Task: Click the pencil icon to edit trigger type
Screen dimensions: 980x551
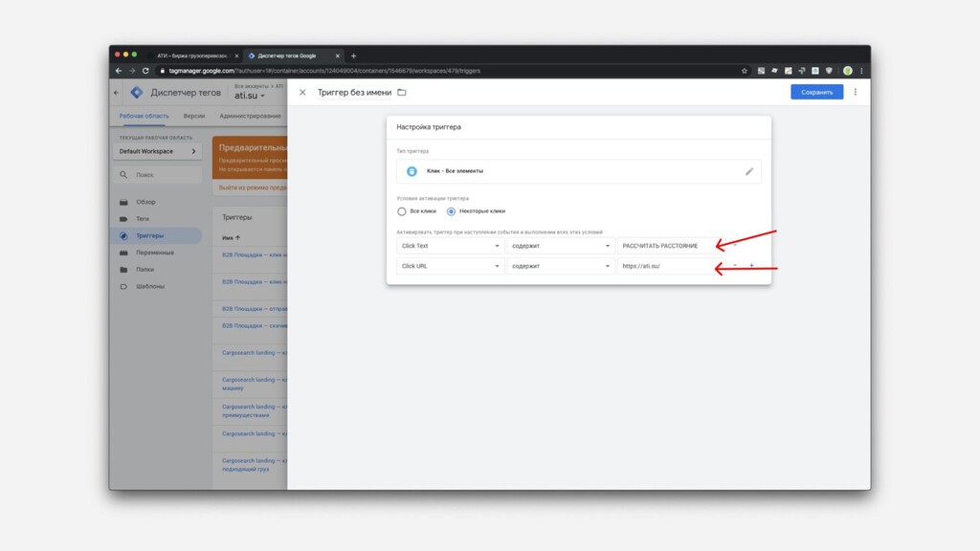Action: tap(748, 171)
